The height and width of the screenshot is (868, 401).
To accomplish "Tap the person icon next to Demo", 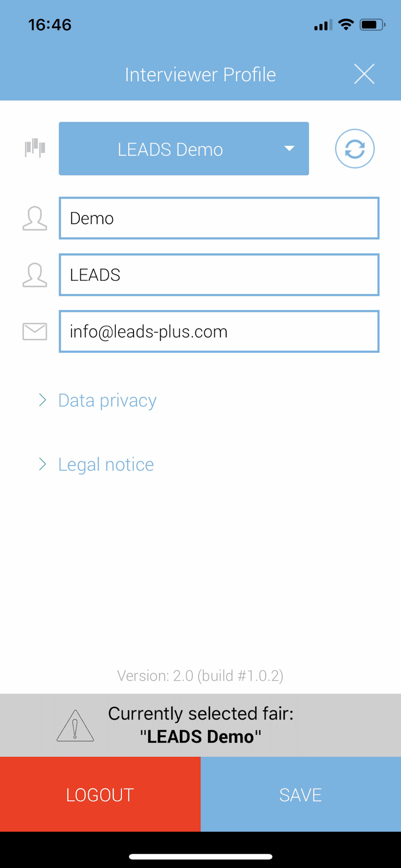I will [x=35, y=218].
